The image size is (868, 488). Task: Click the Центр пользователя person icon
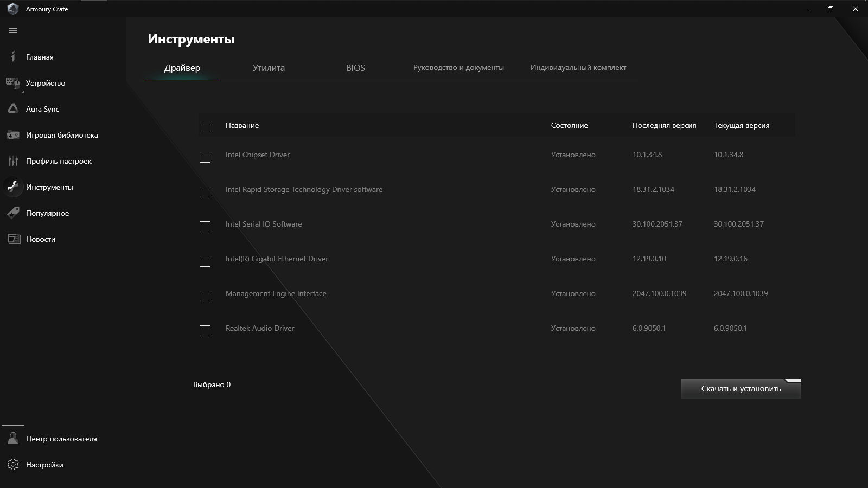pos(13,439)
